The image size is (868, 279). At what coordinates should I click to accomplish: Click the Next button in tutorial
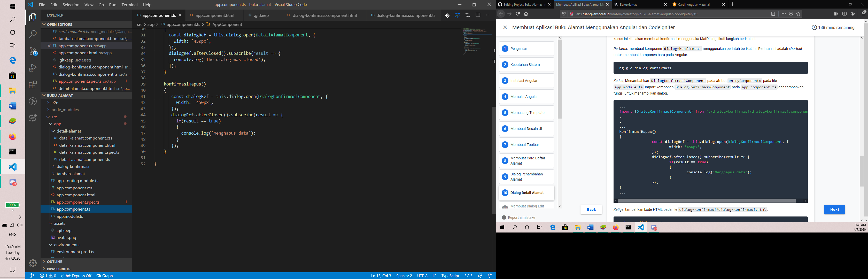(x=834, y=210)
